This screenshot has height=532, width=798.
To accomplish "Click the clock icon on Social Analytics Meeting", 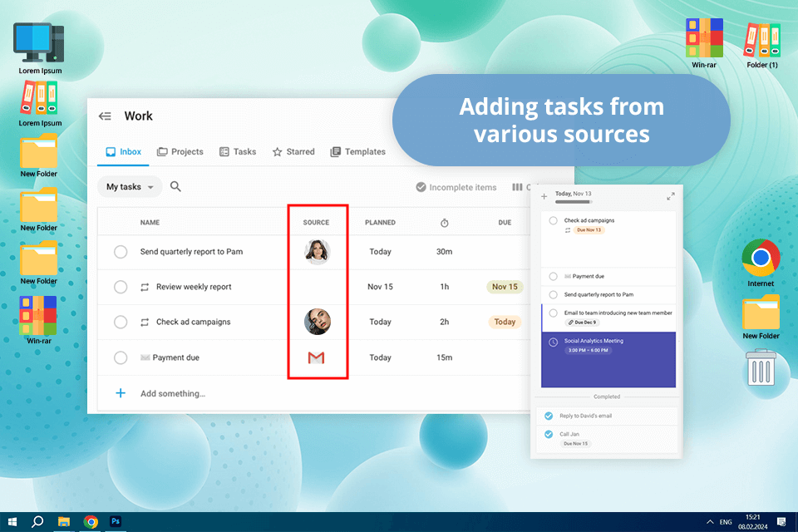I will point(554,342).
